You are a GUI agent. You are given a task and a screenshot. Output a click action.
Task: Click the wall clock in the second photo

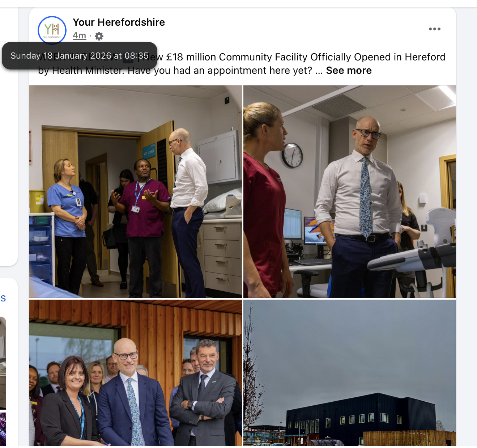pos(292,155)
